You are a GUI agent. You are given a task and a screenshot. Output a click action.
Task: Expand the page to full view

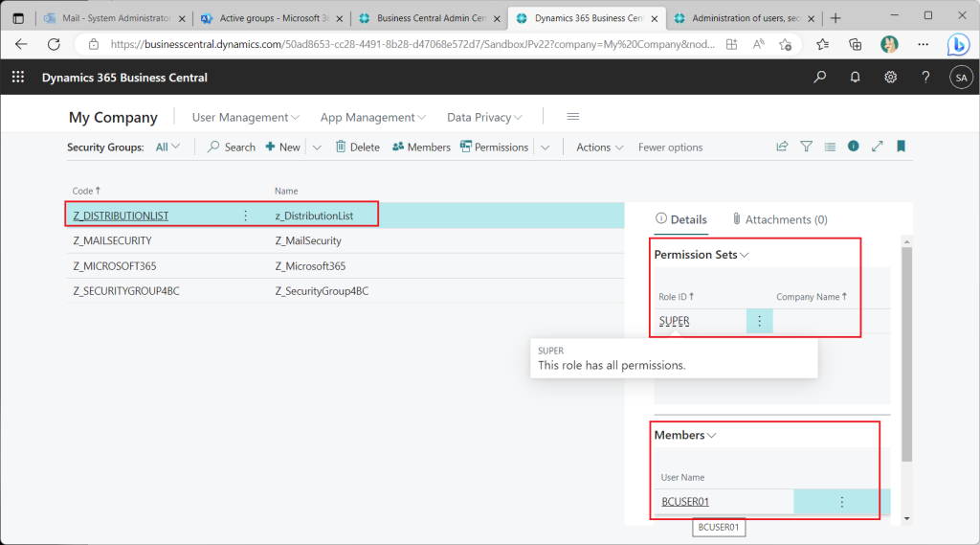pyautogui.click(x=877, y=147)
